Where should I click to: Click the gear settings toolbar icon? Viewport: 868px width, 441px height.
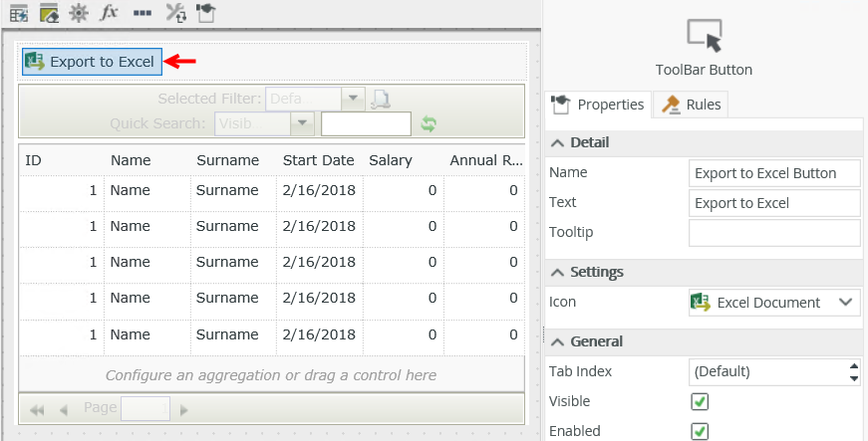click(78, 13)
